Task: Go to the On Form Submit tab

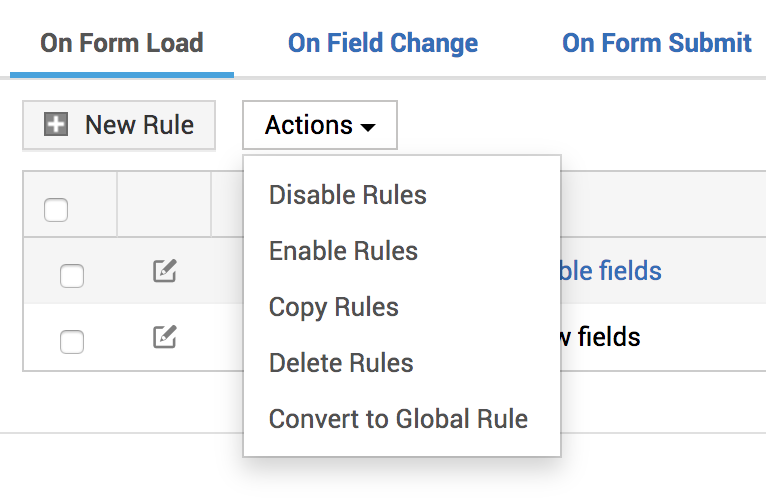Action: click(656, 44)
